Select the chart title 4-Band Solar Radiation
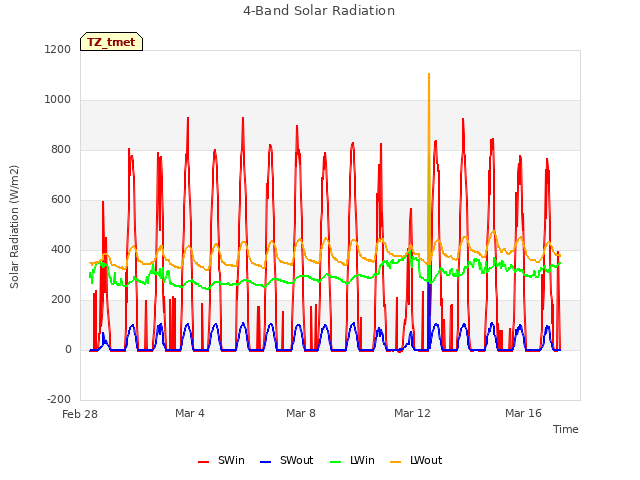The image size is (640, 480). point(319,11)
